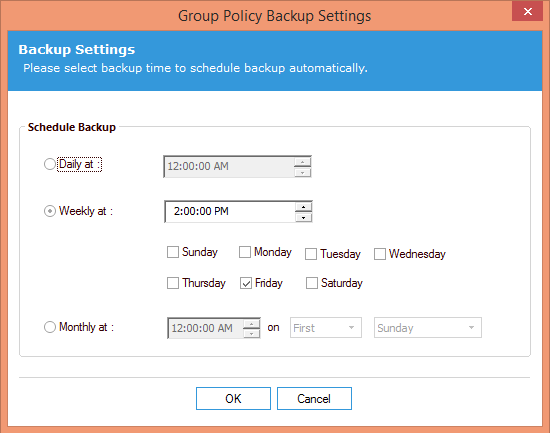
Task: Decrease weekly time with down arrow
Action: point(303,217)
